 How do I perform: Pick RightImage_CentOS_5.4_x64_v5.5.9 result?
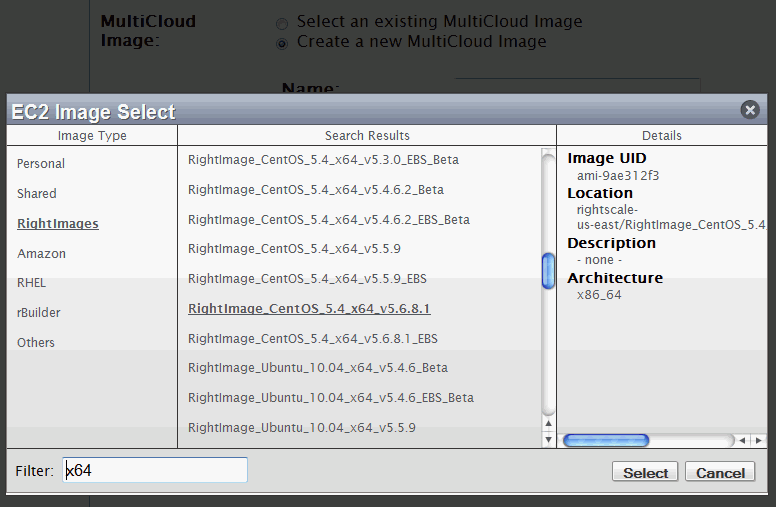coord(294,249)
